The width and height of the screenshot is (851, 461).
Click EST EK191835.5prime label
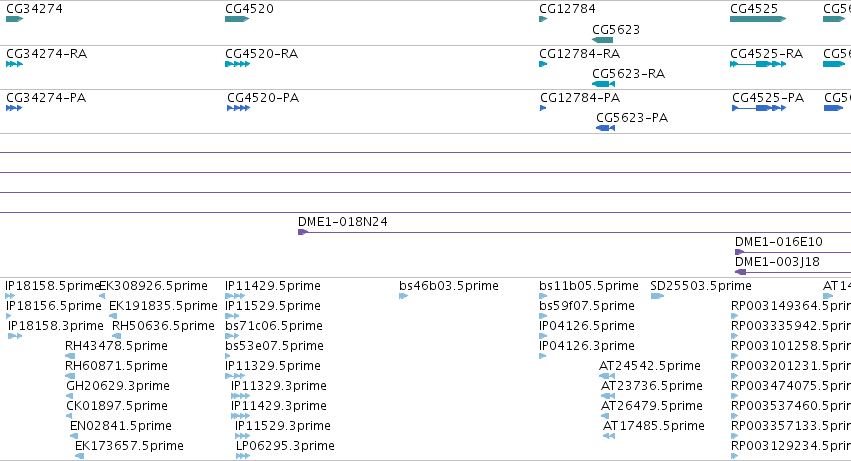coord(163,306)
